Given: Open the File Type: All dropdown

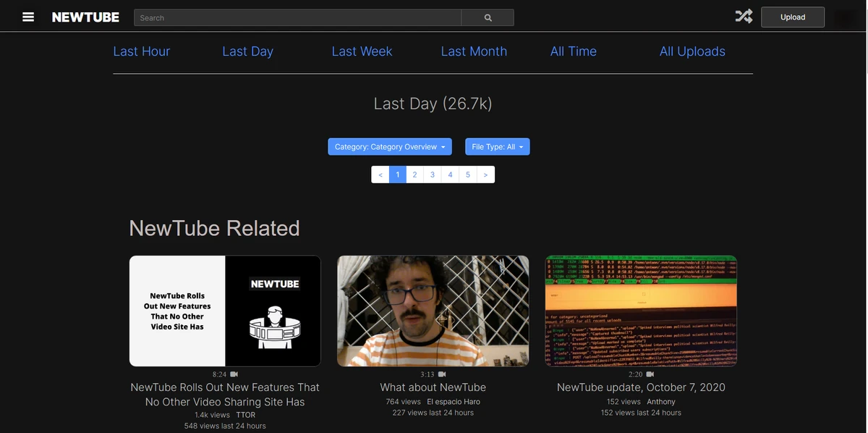Looking at the screenshot, I should point(497,146).
